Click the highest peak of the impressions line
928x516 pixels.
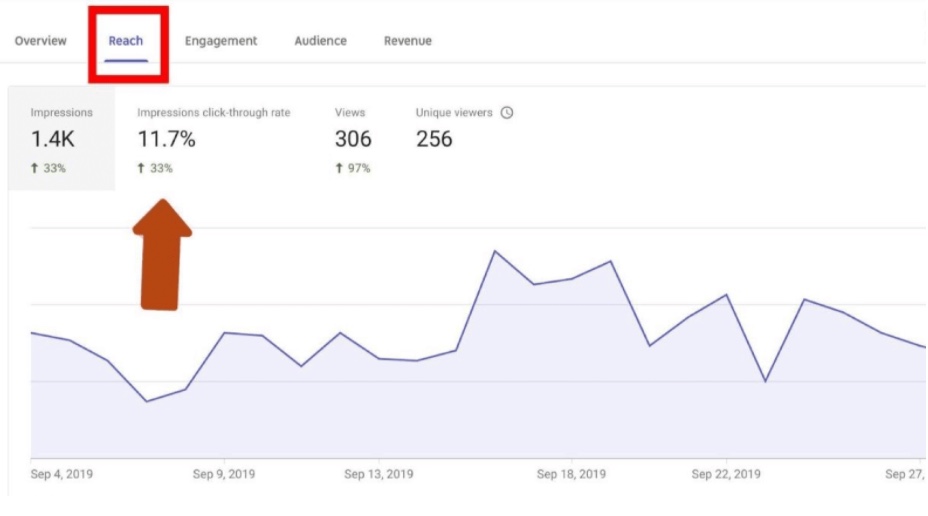(495, 251)
